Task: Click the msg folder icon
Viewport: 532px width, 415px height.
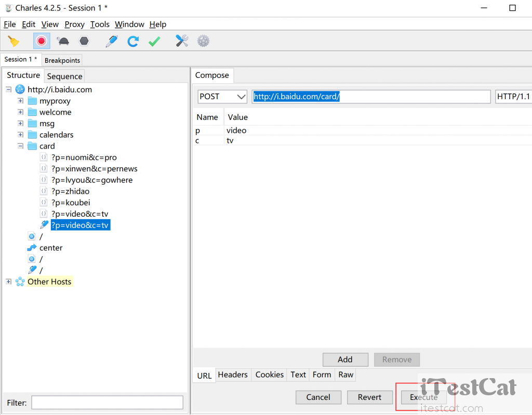Action: 32,123
